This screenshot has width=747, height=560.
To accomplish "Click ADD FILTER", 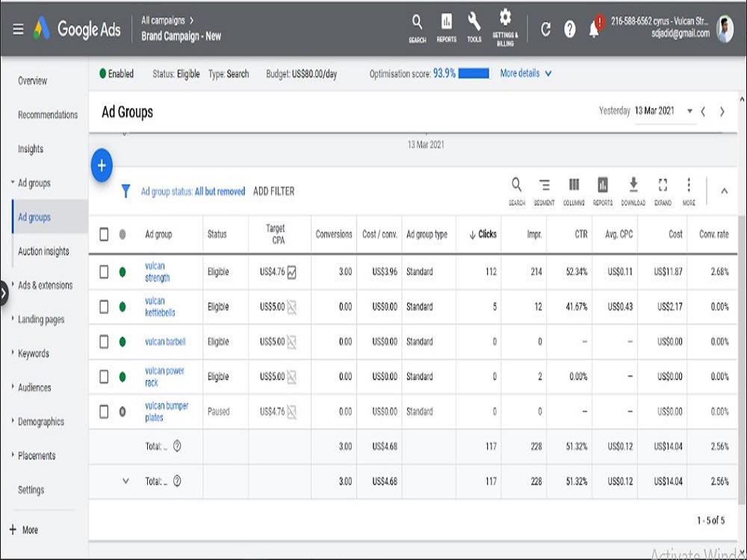I will pyautogui.click(x=274, y=191).
